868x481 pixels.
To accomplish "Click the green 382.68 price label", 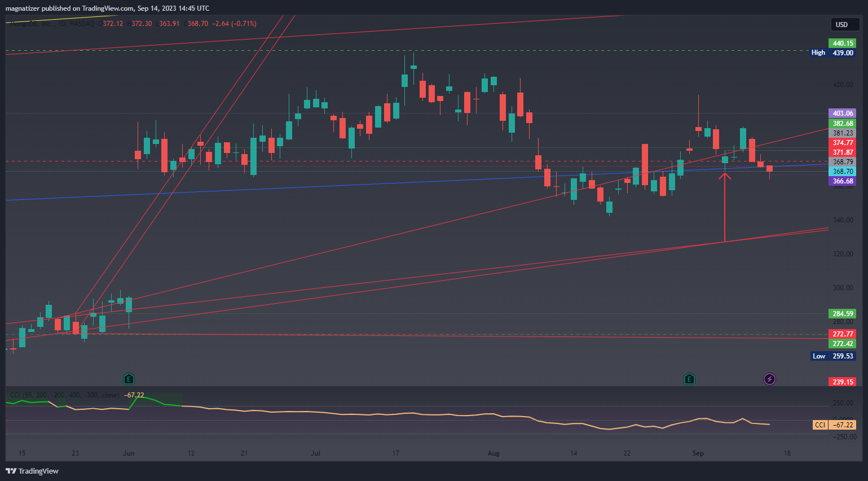I will point(842,124).
